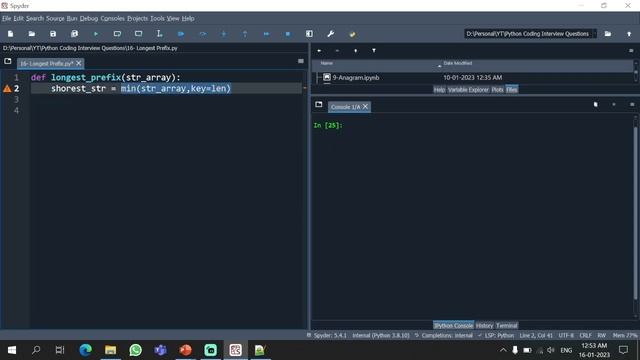Viewport: 640px width, 360px height.
Task: Click Run selection or current line icon
Action: tap(160, 34)
